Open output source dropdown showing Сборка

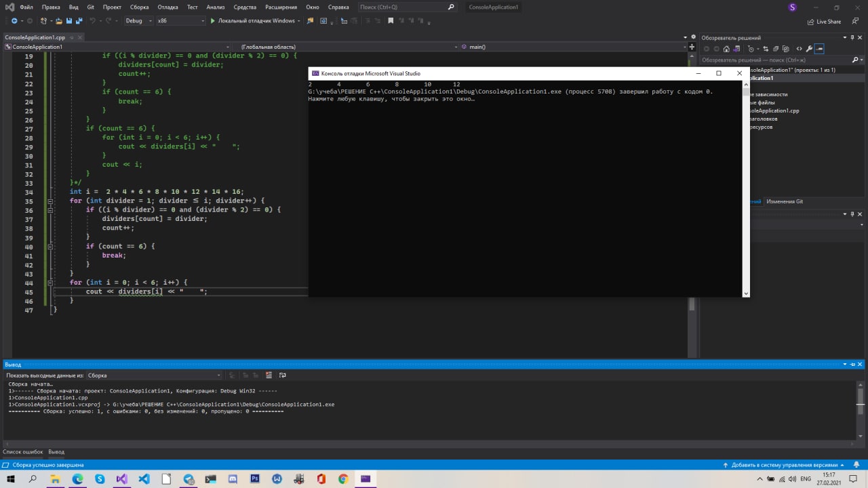(154, 375)
